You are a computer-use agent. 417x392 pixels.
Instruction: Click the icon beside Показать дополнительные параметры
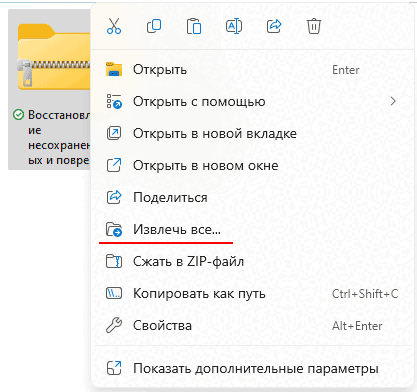(x=114, y=368)
